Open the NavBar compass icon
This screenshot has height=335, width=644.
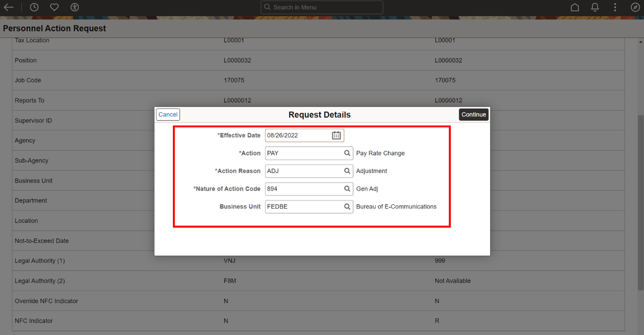[635, 7]
